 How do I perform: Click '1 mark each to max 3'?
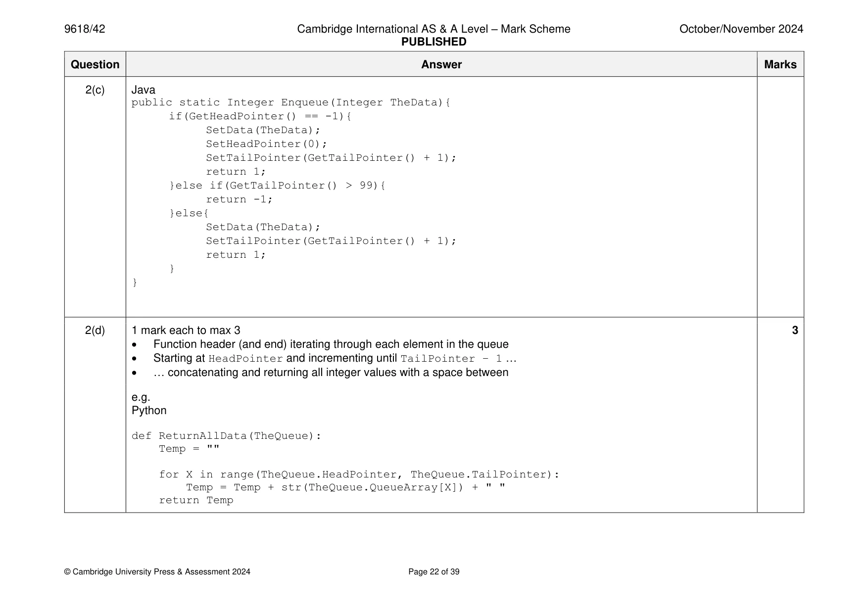(x=186, y=331)
